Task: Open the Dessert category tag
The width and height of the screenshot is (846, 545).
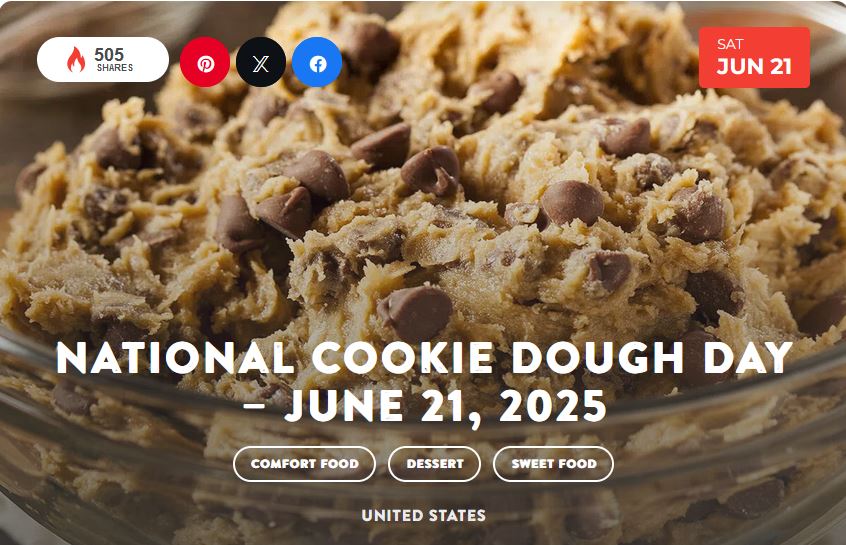Action: pos(434,464)
